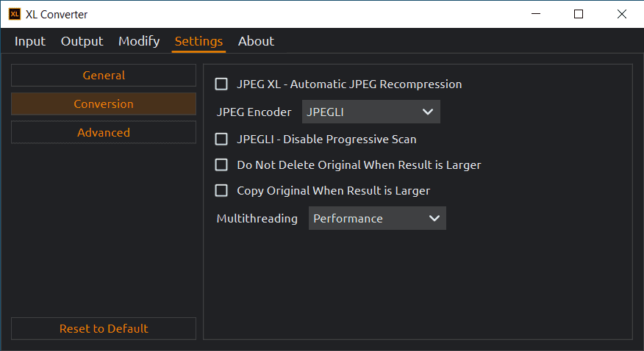Click the Performance dropdown chevron
Image resolution: width=644 pixels, height=351 pixels.
click(434, 219)
